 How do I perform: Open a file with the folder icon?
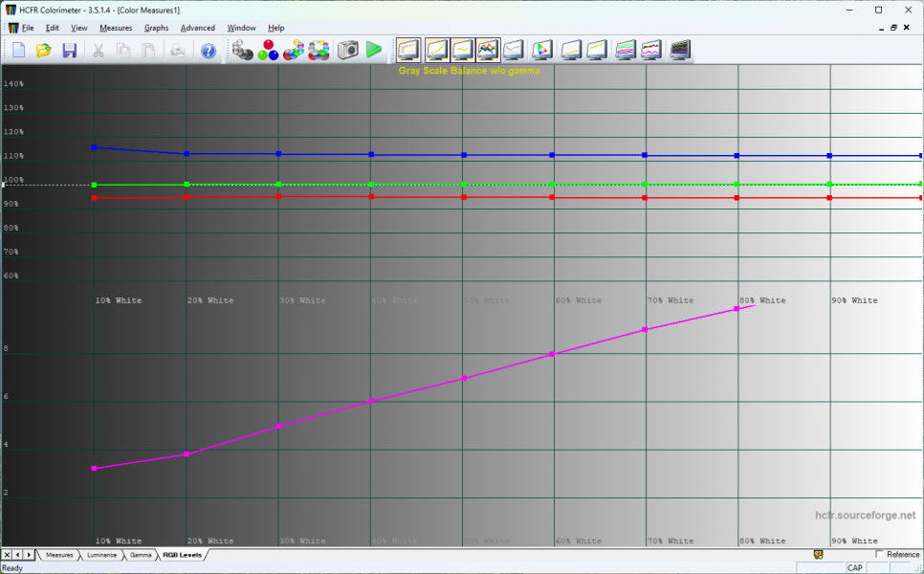pos(44,50)
